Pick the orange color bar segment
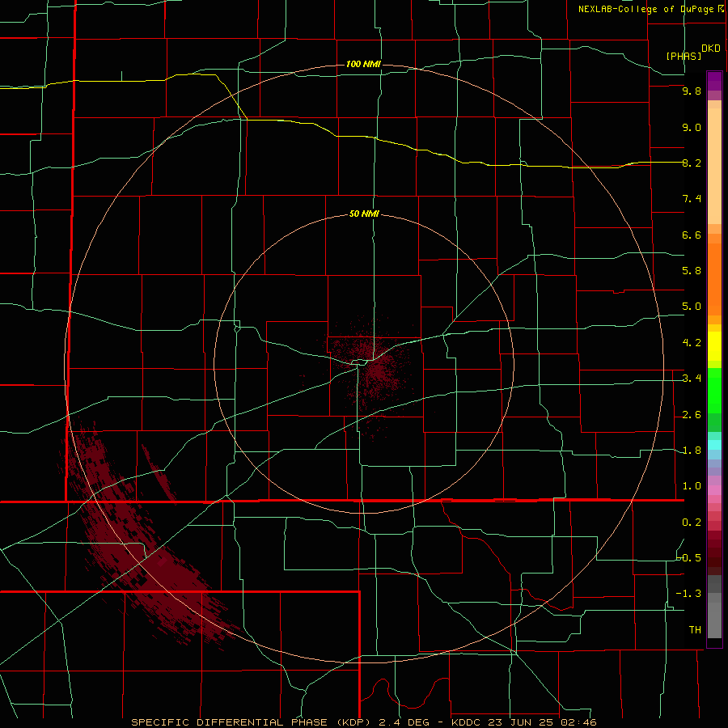The image size is (728, 728). click(714, 280)
